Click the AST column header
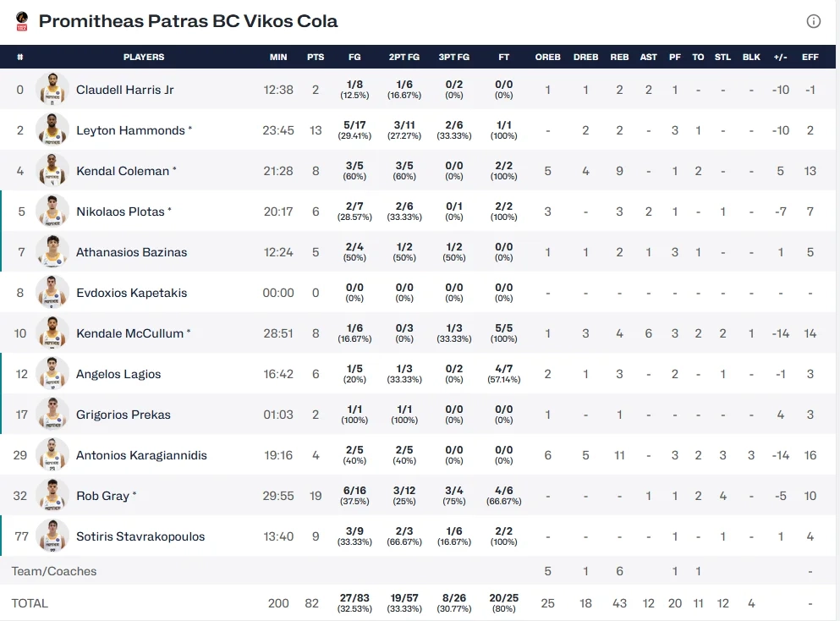 click(649, 58)
